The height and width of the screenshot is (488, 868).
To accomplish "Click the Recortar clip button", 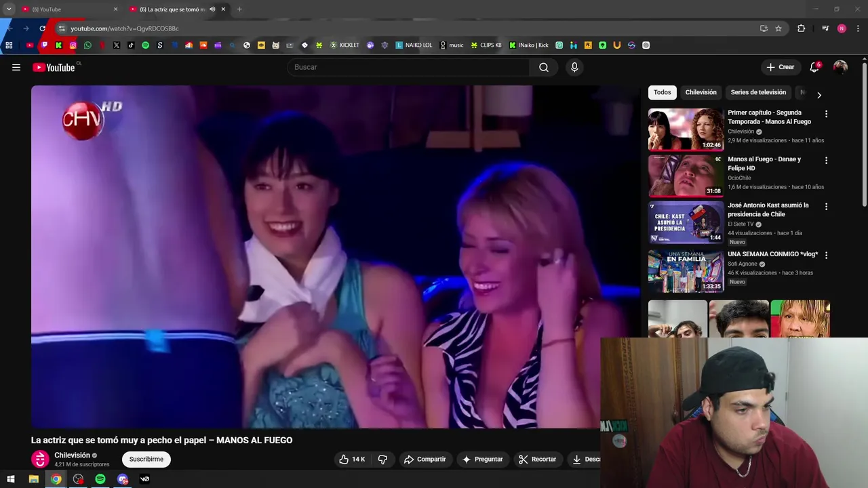I will (x=538, y=459).
